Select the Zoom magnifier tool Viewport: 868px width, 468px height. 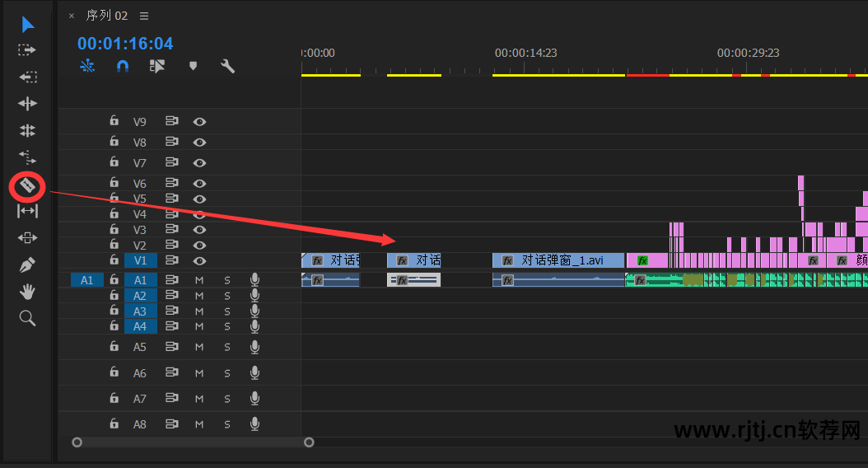point(27,318)
